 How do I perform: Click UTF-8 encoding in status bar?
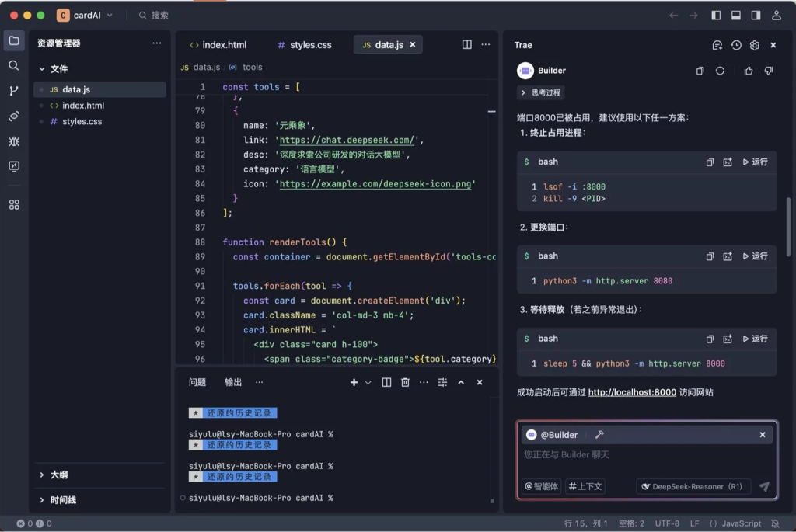(x=667, y=523)
